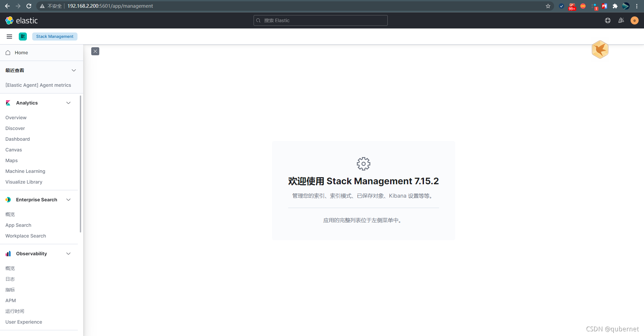
Task: Collapse the Enterprise Search section chevron
Action: [x=68, y=200]
